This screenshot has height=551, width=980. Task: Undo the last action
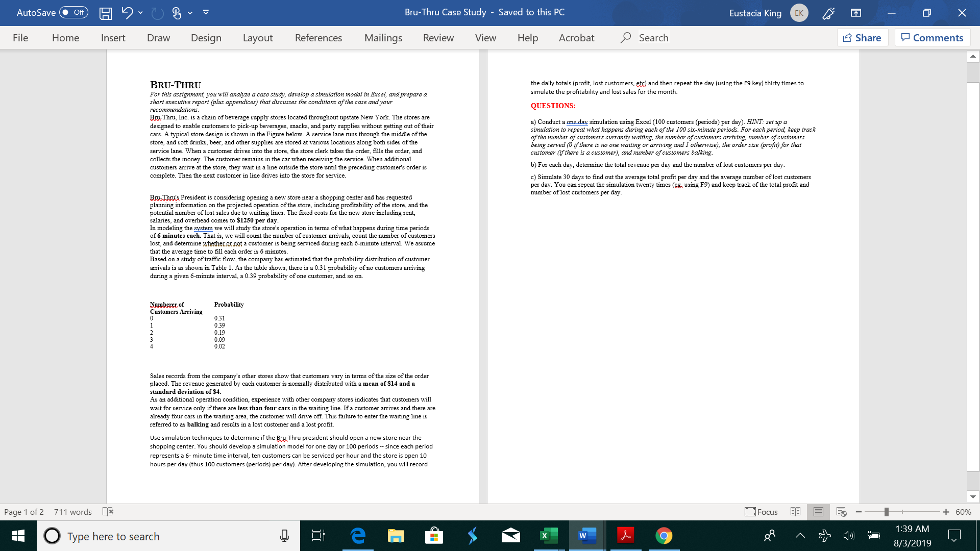[x=127, y=13]
